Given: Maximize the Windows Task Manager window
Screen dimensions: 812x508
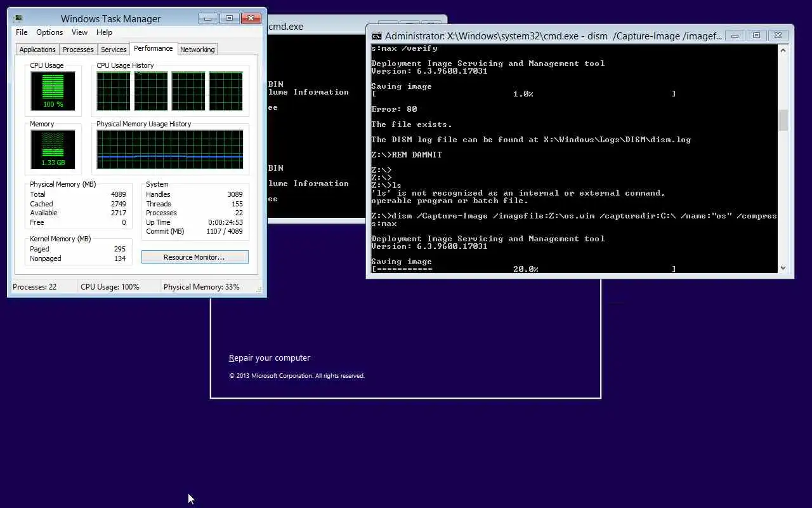Looking at the screenshot, I should point(229,18).
